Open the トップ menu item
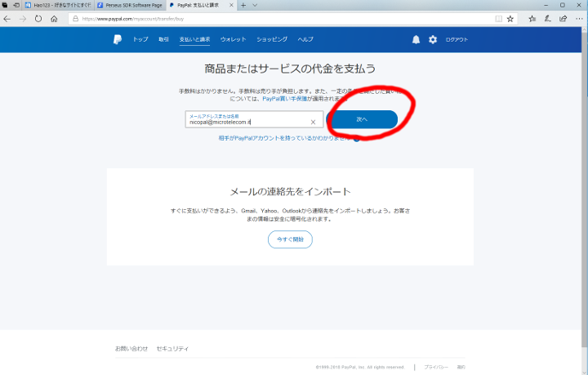 click(140, 39)
